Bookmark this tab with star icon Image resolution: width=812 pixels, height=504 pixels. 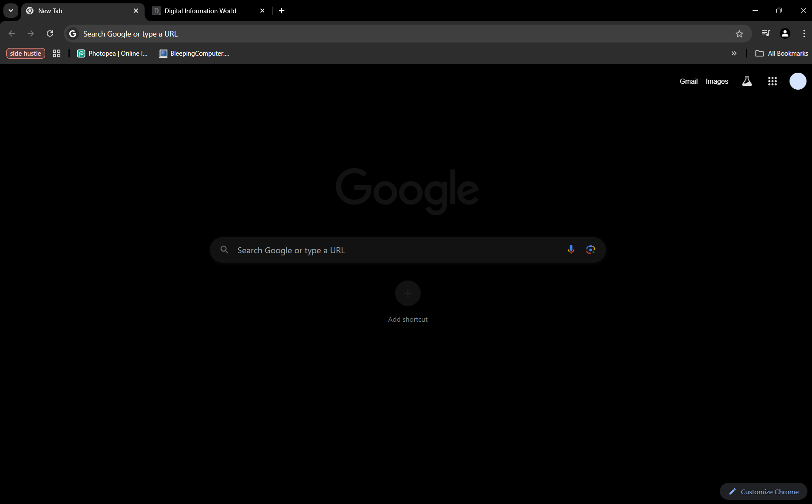(739, 34)
